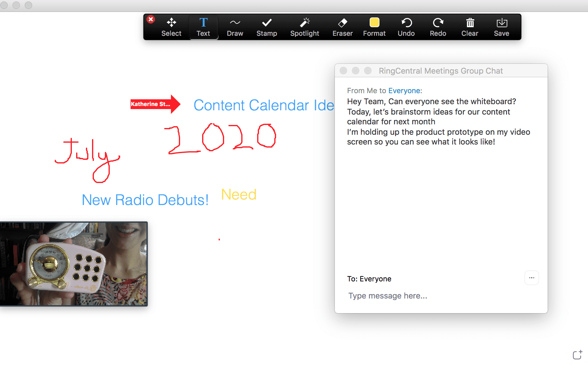Pick the Draw tool
Image resolution: width=588 pixels, height=370 pixels.
235,27
